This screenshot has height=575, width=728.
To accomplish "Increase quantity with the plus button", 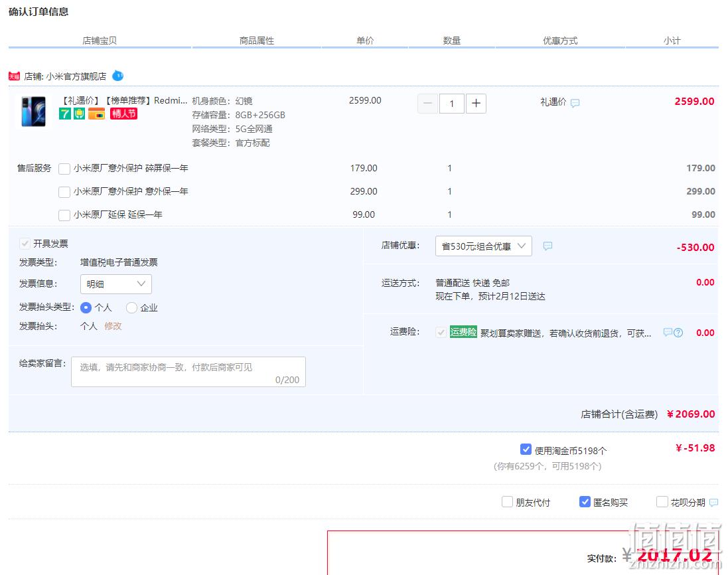I will [x=476, y=103].
